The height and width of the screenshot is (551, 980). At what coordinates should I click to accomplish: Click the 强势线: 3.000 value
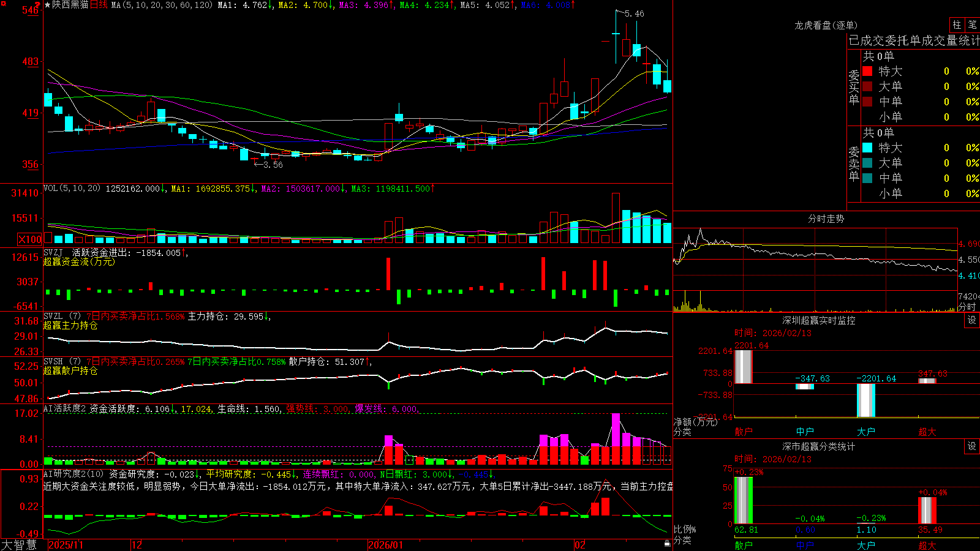click(318, 409)
